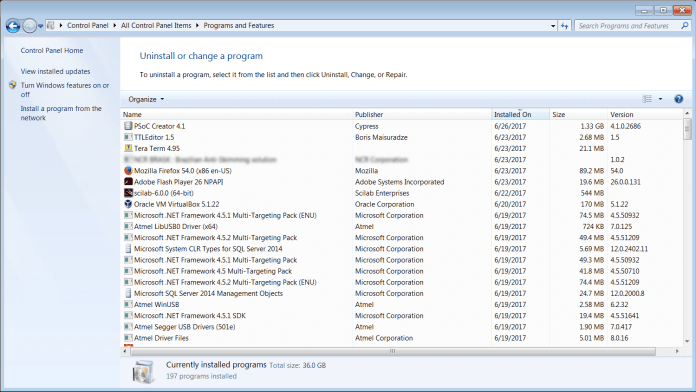The height and width of the screenshot is (392, 696).
Task: Click publisher Boris Maisuradze
Action: point(381,137)
